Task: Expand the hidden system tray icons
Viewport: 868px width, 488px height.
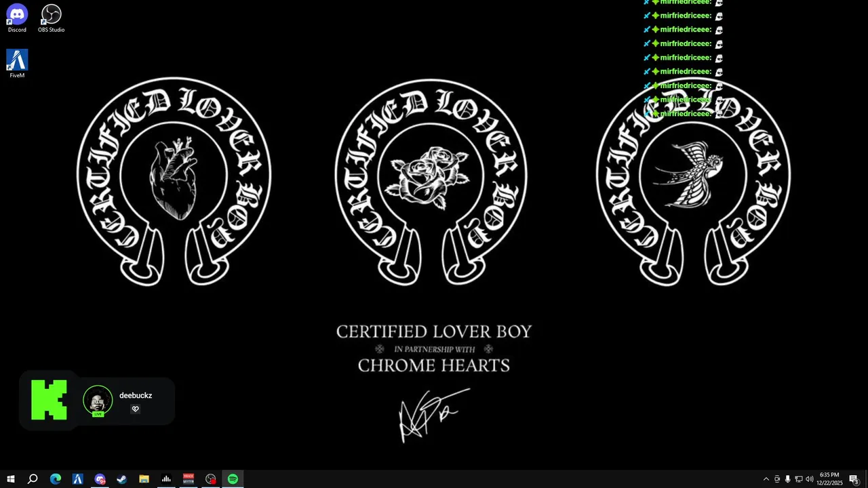Action: [x=766, y=479]
